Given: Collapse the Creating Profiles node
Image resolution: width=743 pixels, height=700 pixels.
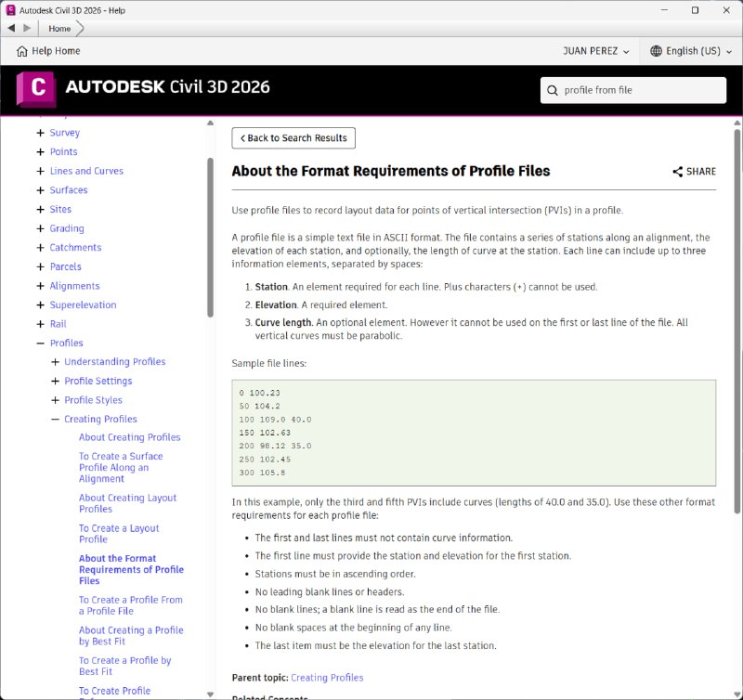Looking at the screenshot, I should tap(55, 419).
